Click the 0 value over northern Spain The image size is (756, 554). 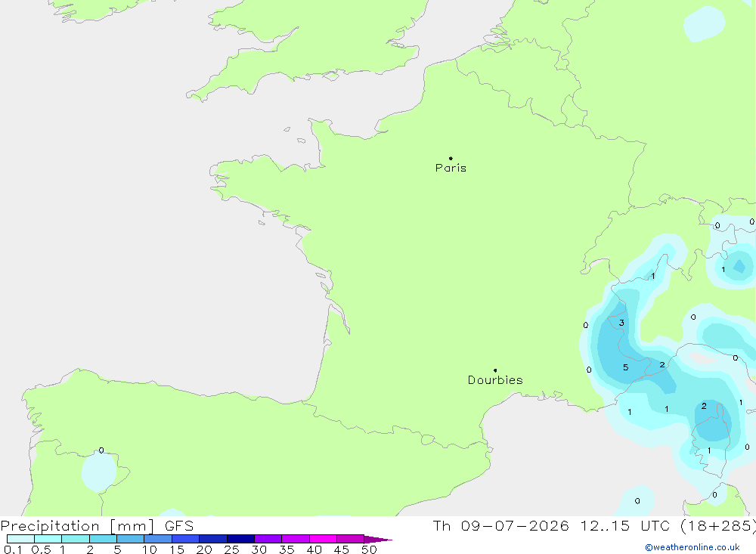pyautogui.click(x=101, y=450)
